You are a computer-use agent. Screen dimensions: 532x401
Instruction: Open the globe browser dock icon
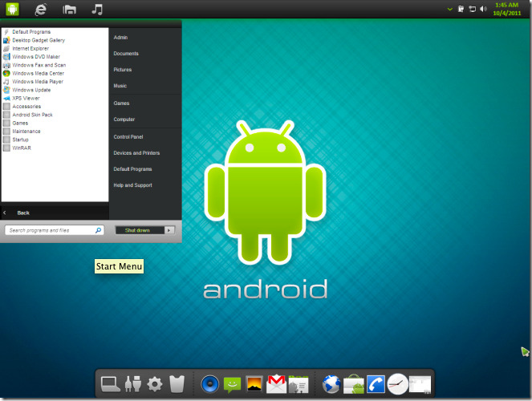pyautogui.click(x=331, y=384)
